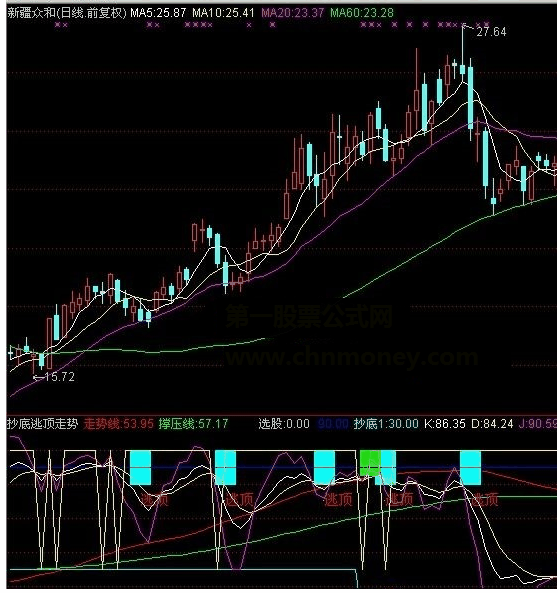Click the blue 90.00 reference value
The image size is (558, 593).
[333, 424]
